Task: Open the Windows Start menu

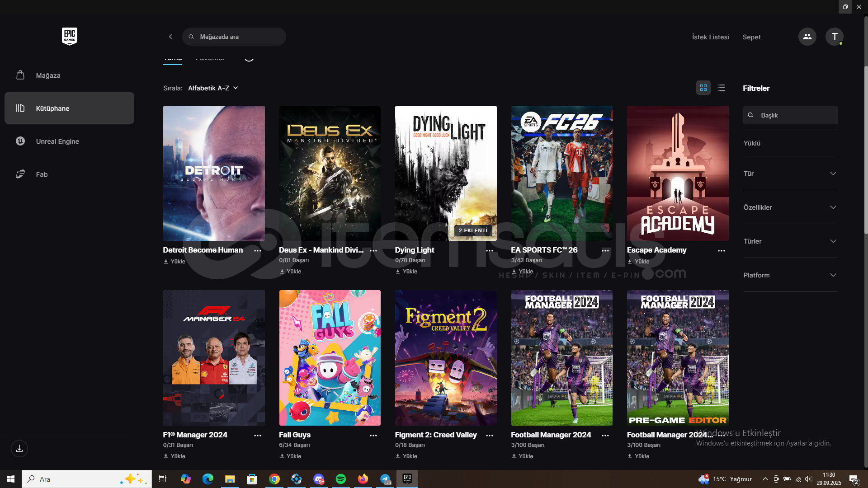Action: pos(11,479)
